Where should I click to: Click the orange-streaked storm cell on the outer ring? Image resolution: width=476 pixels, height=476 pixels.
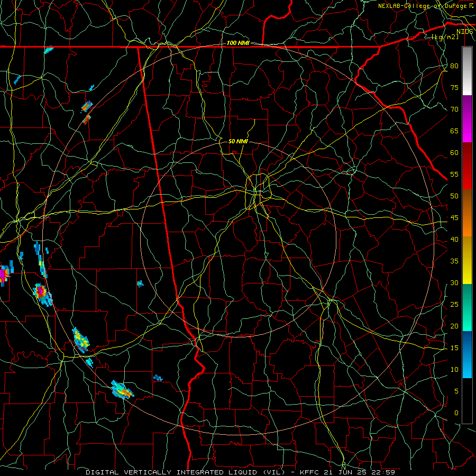click(122, 390)
